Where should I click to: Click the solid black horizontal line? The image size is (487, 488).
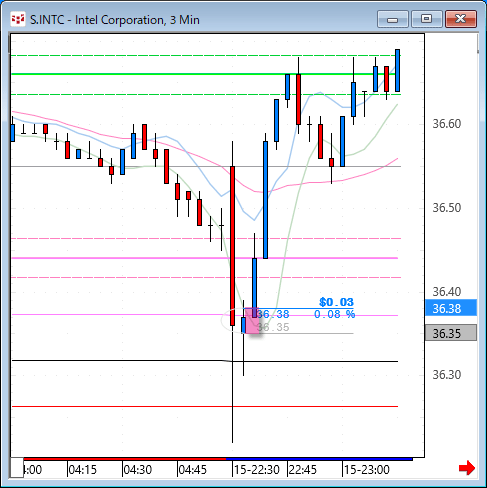(x=205, y=361)
